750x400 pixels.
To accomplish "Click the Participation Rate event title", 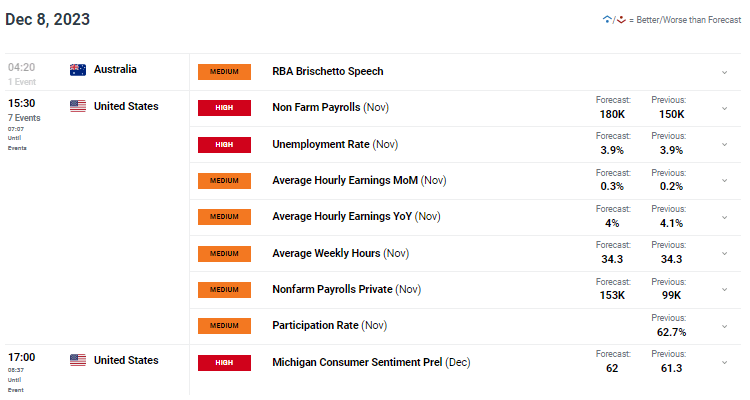I will click(x=316, y=325).
